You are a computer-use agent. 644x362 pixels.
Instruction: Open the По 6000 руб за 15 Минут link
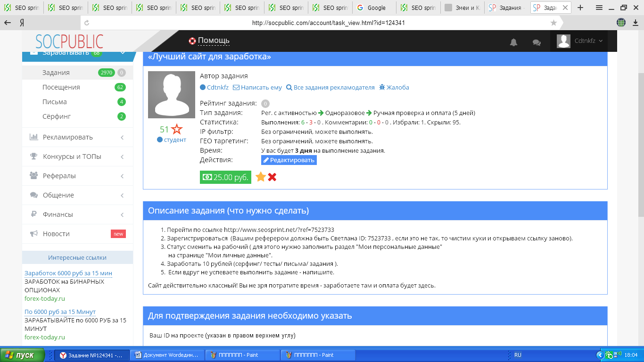click(60, 312)
